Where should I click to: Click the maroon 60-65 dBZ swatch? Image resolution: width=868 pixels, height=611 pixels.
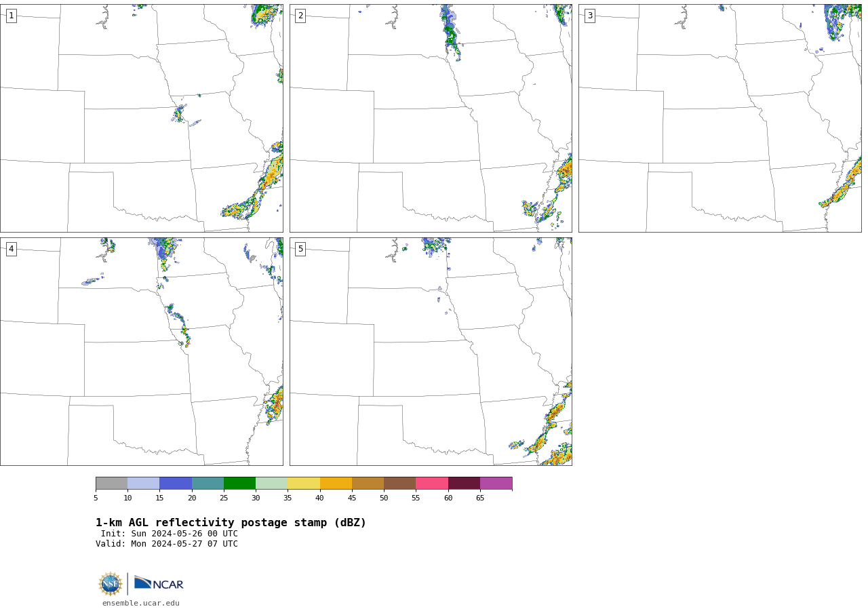coord(464,484)
